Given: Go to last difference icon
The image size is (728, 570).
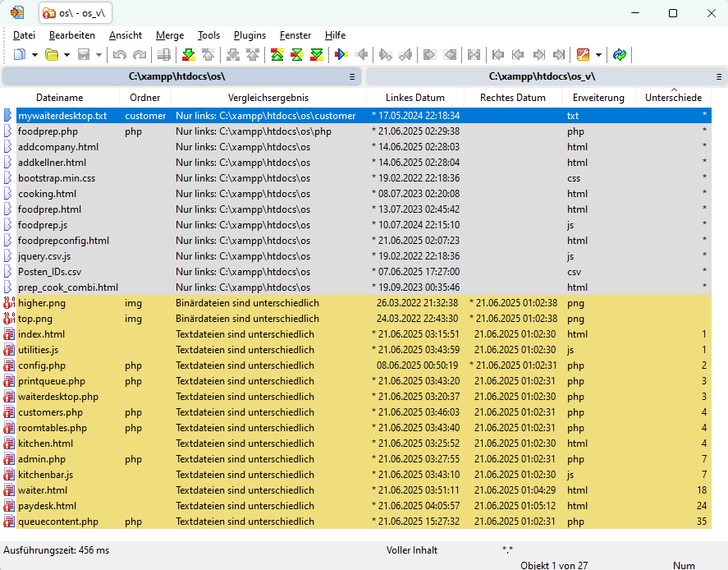Looking at the screenshot, I should coord(317,55).
